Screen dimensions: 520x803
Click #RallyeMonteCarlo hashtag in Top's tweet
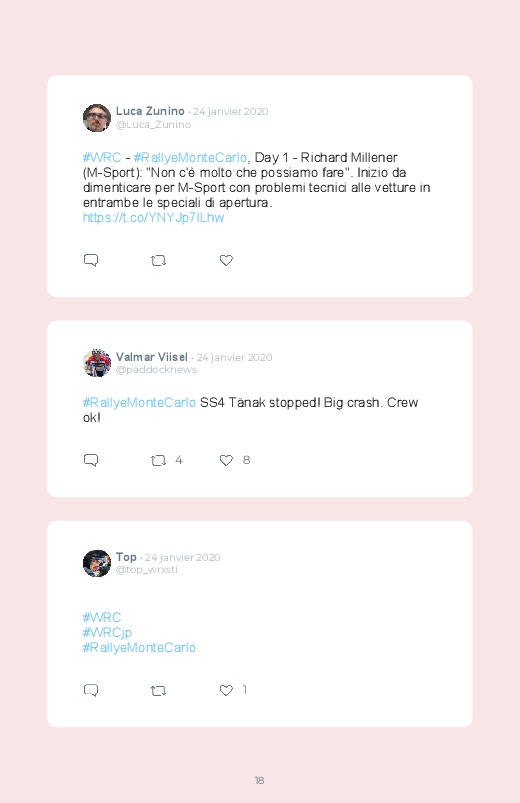(139, 648)
